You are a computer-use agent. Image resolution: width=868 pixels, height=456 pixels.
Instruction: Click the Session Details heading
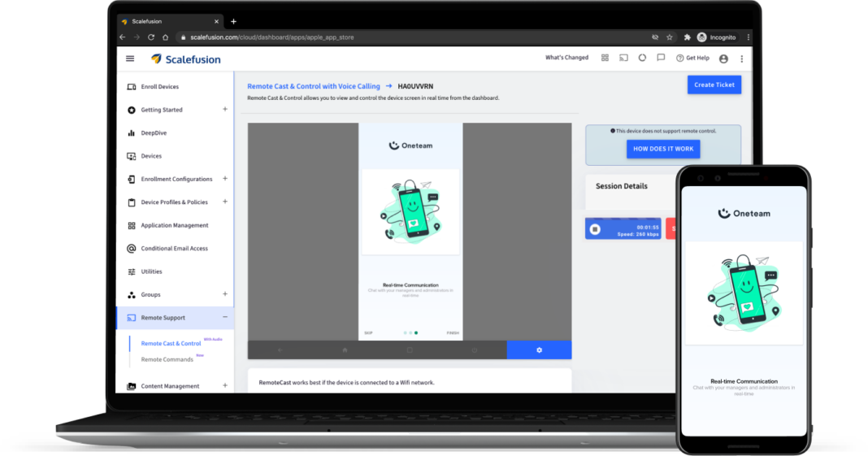point(621,186)
